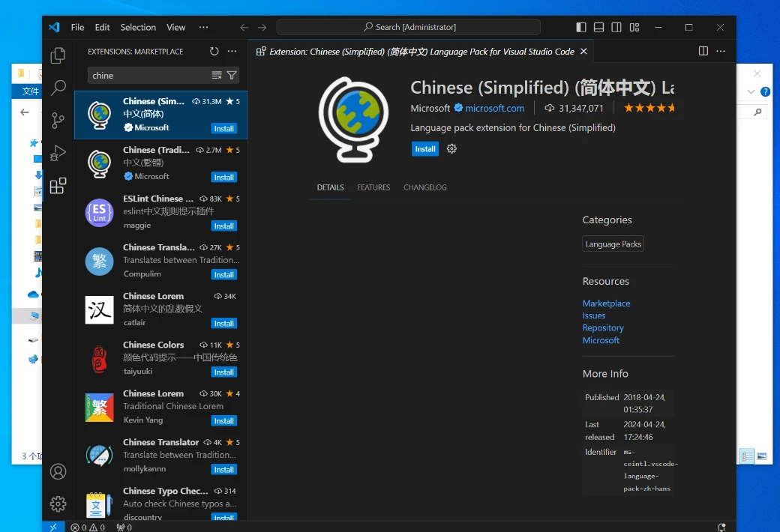The height and width of the screenshot is (532, 780).
Task: Open the 文件 tab in File Explorer window
Action: (x=30, y=91)
